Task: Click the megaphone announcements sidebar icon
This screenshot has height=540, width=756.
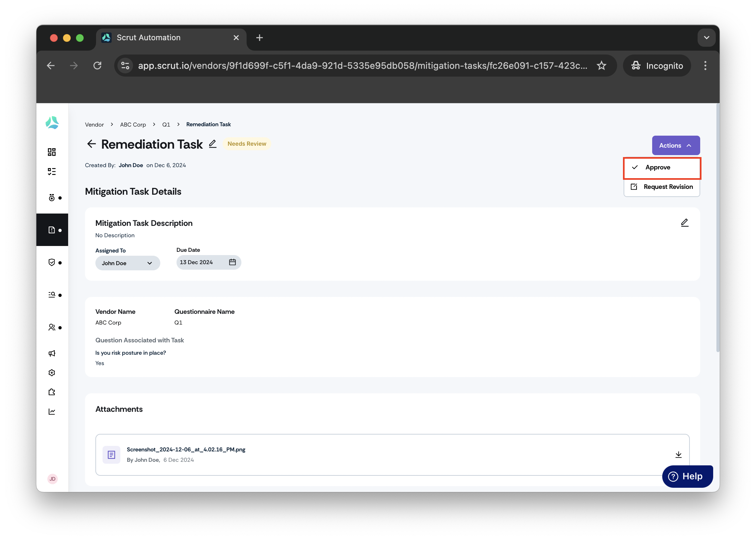Action: coord(52,353)
